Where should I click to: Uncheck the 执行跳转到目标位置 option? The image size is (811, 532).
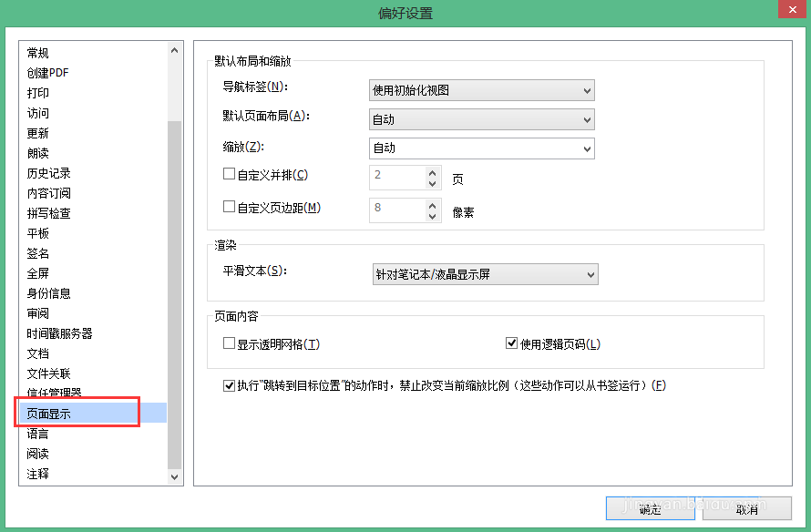[229, 385]
